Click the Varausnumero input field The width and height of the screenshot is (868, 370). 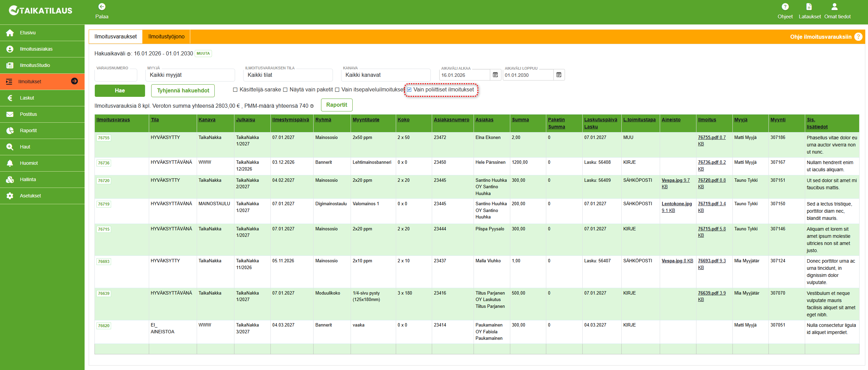(116, 75)
